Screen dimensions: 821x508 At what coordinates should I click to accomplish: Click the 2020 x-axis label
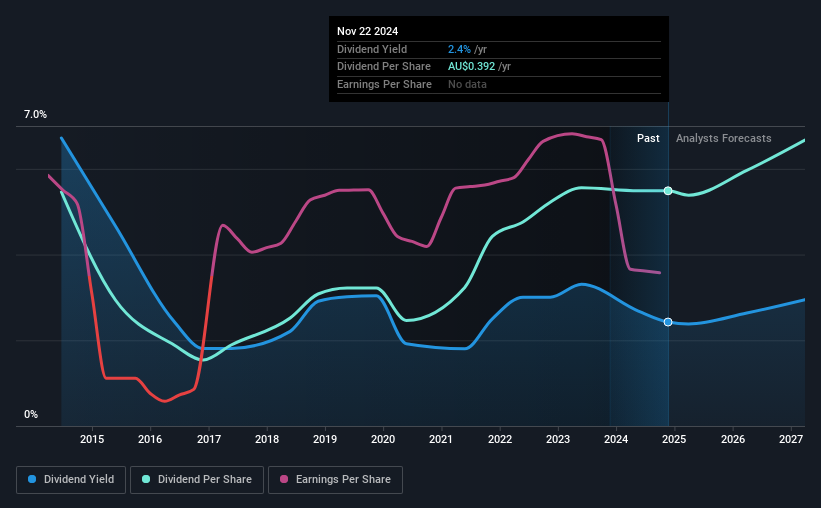pos(383,439)
